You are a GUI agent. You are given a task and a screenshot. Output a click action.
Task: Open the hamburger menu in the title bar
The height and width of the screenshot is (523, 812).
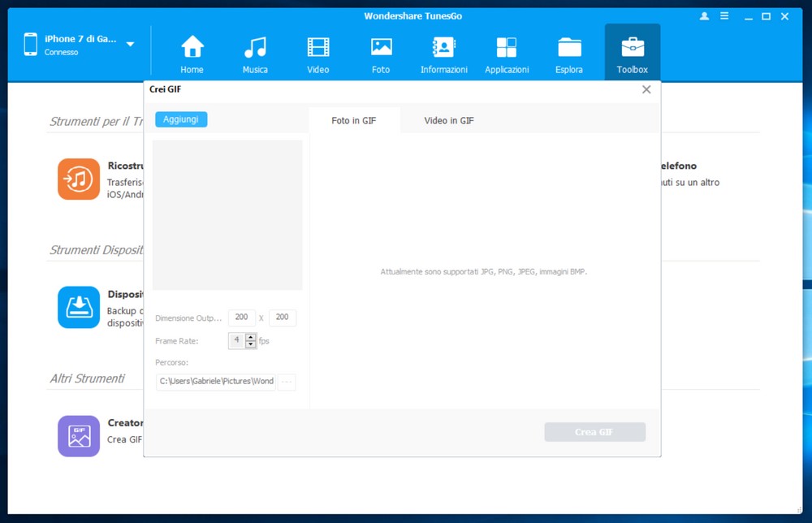[x=724, y=16]
